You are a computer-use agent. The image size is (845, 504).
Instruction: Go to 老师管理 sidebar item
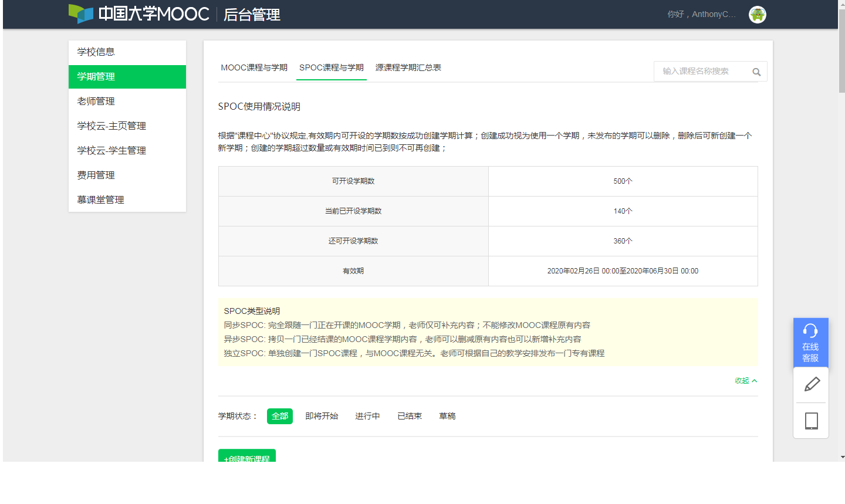127,102
